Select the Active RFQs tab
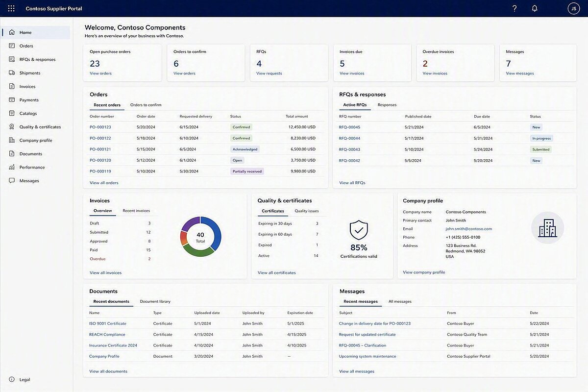 tap(355, 105)
